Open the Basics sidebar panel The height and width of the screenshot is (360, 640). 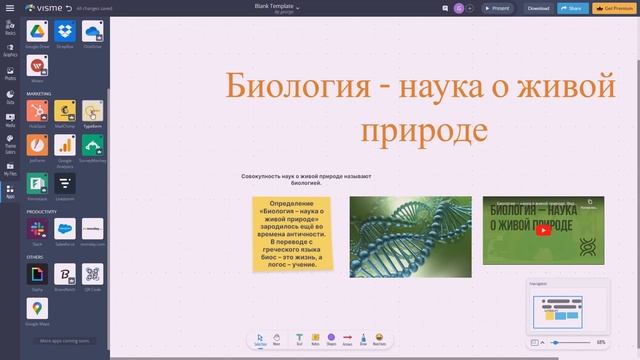(10, 28)
